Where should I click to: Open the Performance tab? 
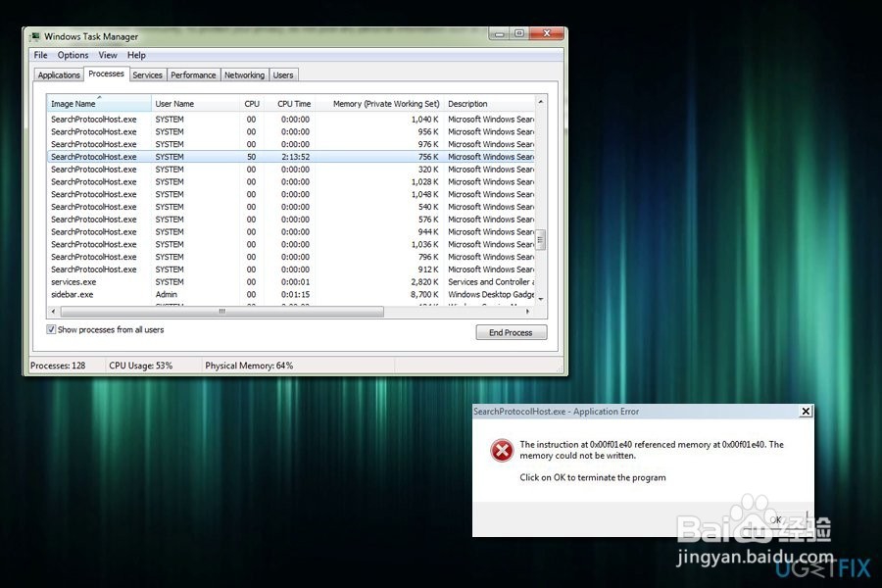[193, 75]
